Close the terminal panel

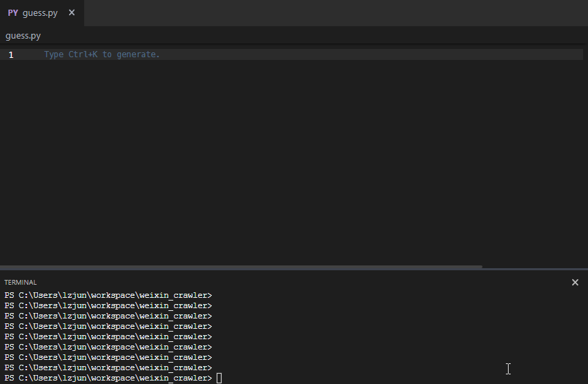[575, 283]
